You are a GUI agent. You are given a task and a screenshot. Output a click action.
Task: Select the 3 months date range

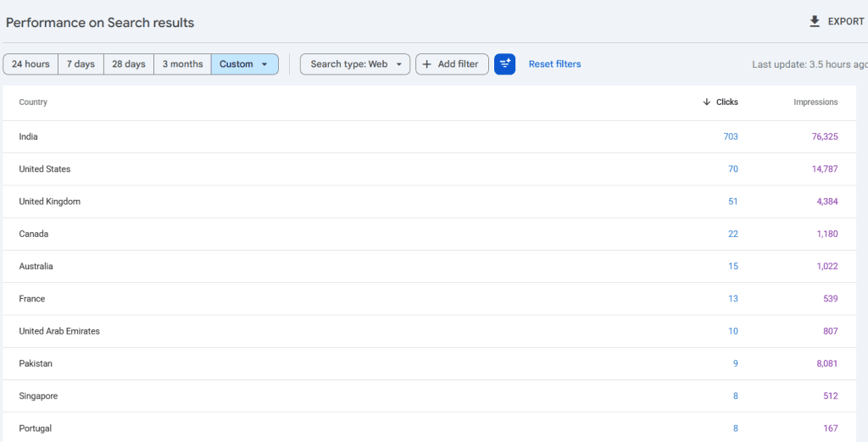point(183,64)
